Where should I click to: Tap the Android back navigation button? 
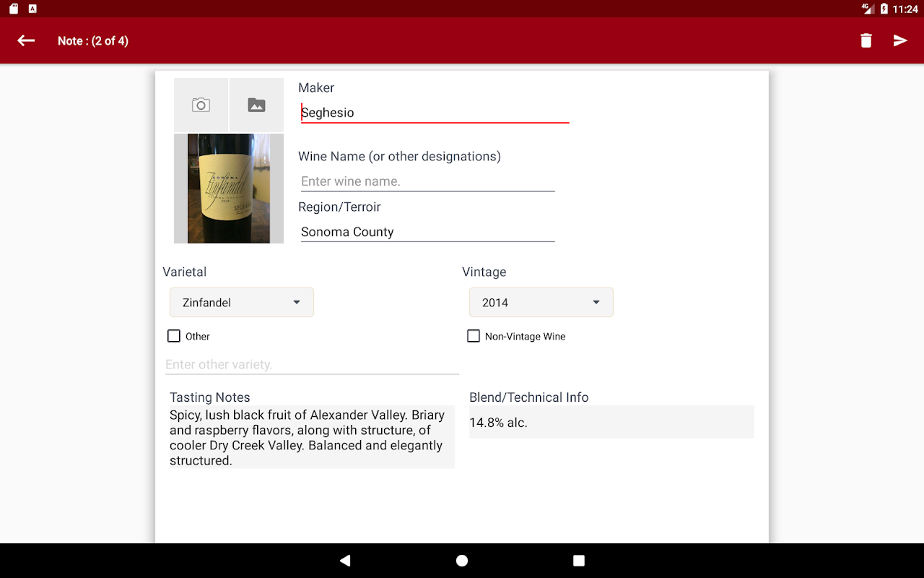point(345,561)
